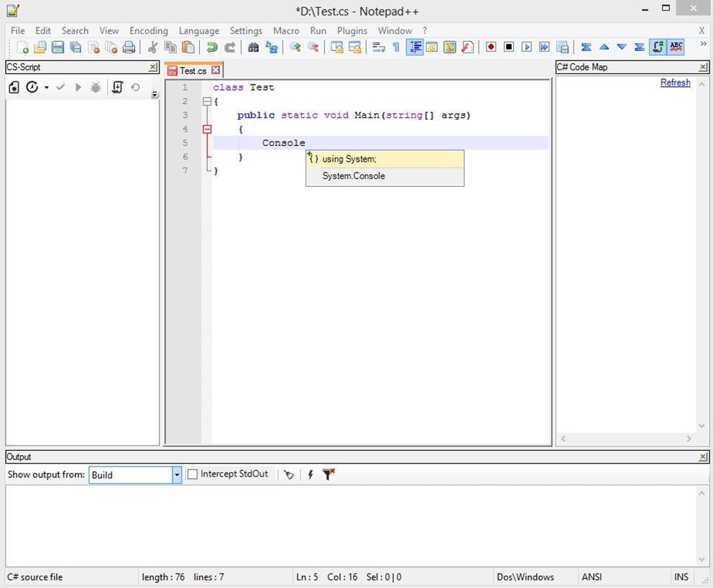
Task: Start macro recording with the red dot
Action: pos(491,47)
